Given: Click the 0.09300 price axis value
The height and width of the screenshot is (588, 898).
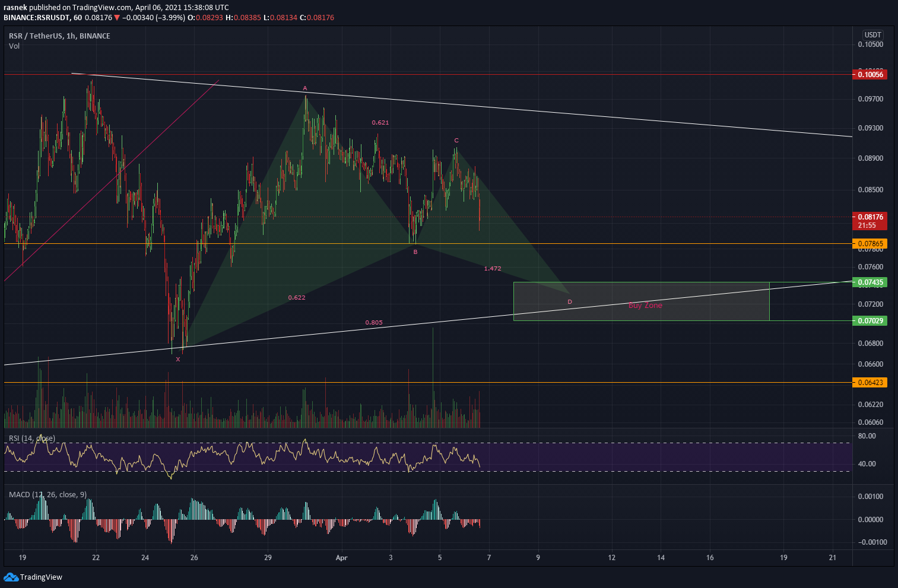Looking at the screenshot, I should point(871,128).
